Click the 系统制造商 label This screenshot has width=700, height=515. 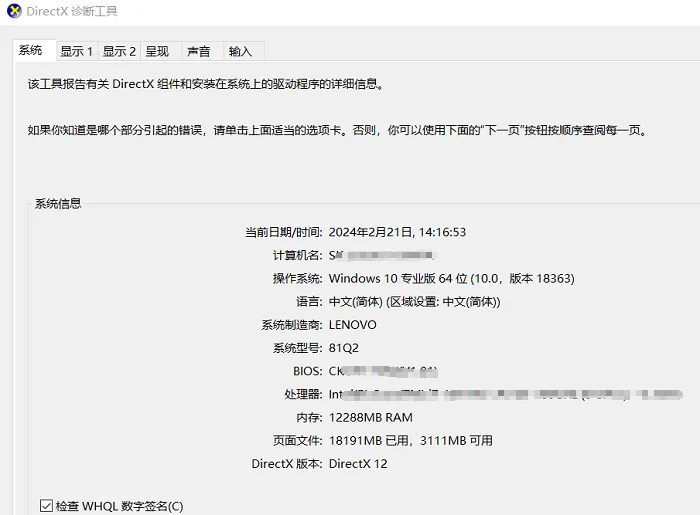pos(292,325)
